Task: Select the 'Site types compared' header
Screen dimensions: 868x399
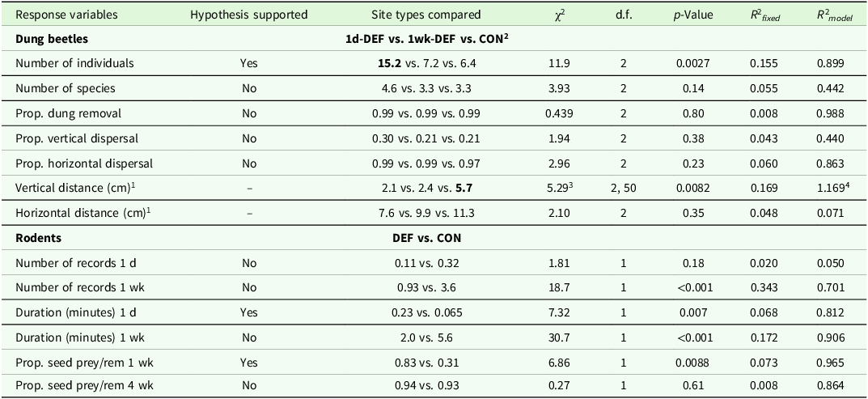Action: click(x=426, y=15)
